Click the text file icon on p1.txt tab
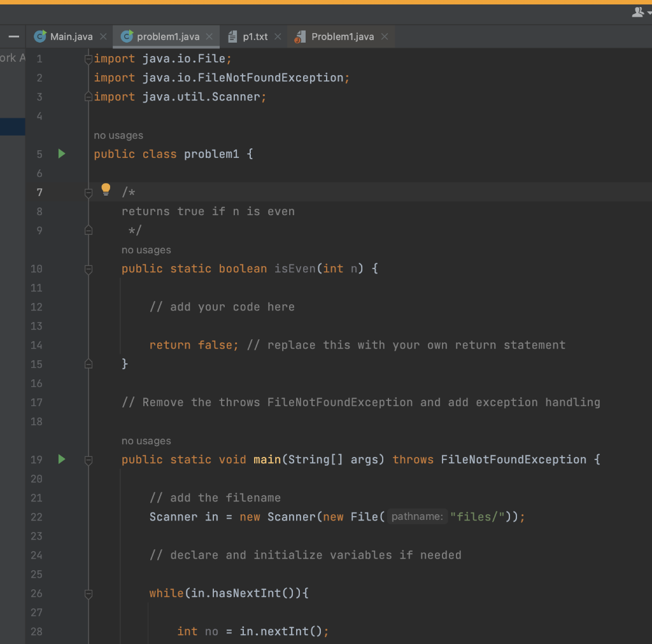This screenshot has width=652, height=644. point(234,36)
